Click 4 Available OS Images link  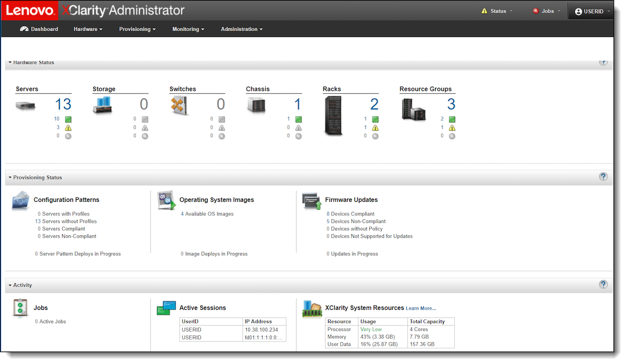207,214
